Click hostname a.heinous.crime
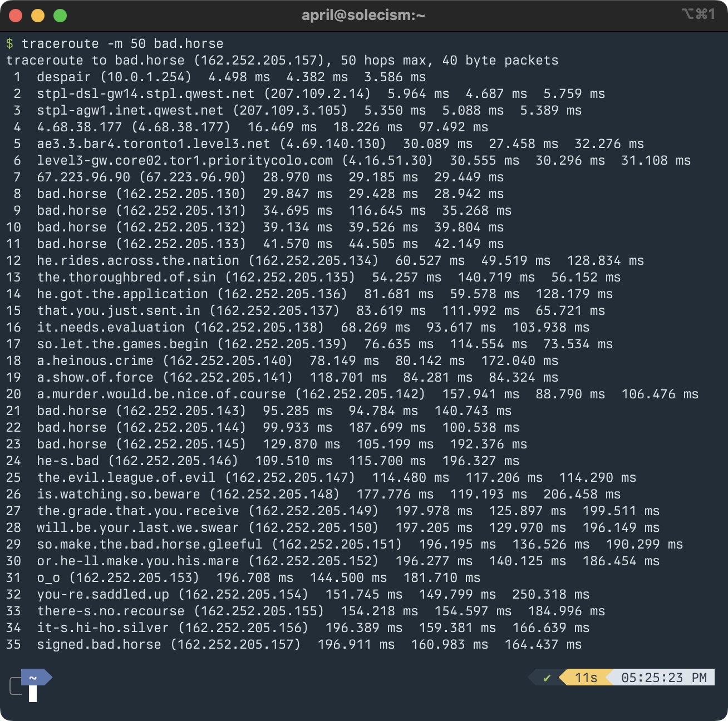 95,360
